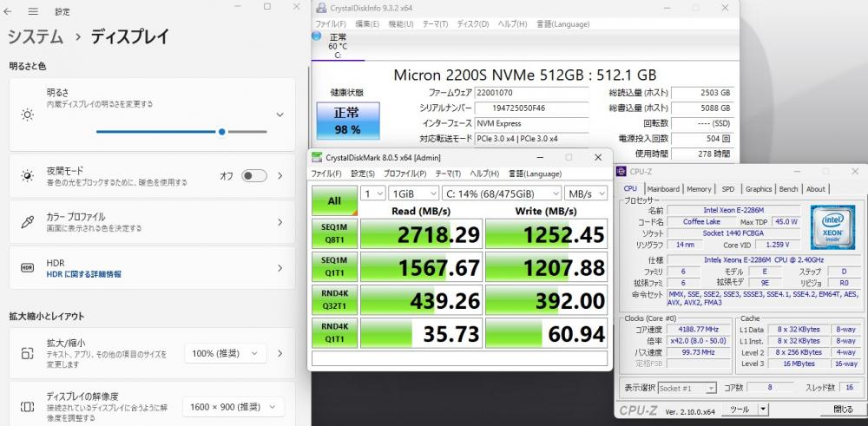Viewport: 868px width, 426px height.
Task: Click the color profile eyedropper icon
Action: click(27, 222)
